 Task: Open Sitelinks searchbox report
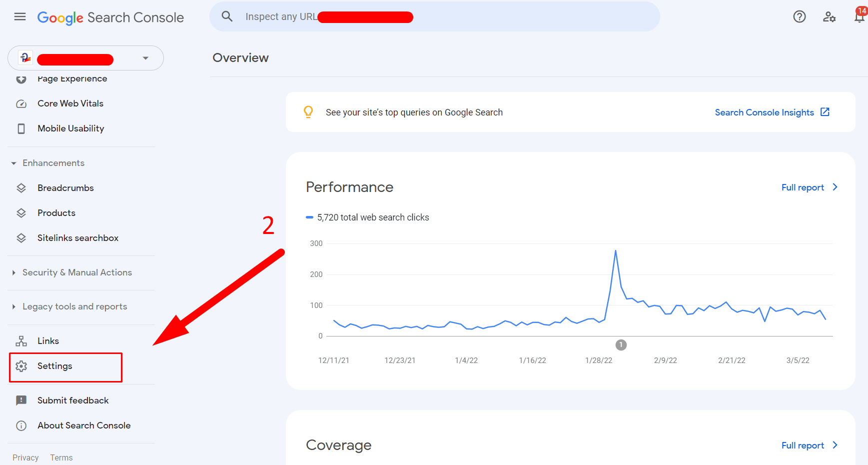[78, 238]
